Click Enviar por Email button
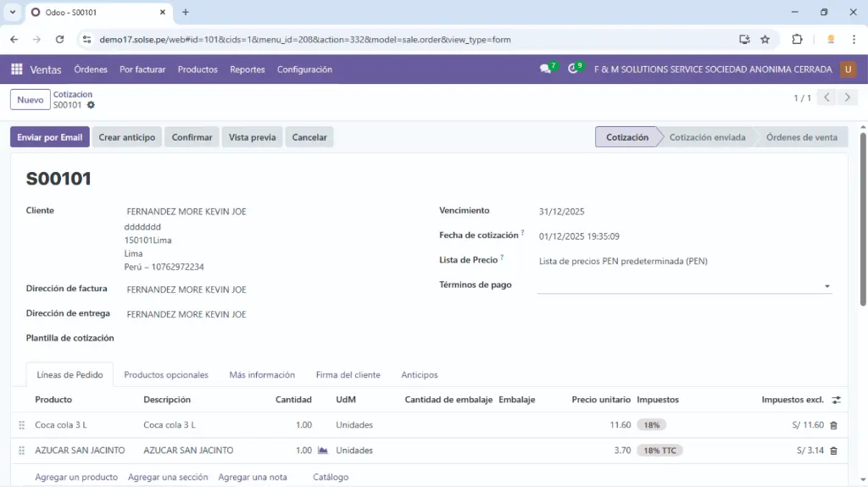Viewport: 868px width, 487px height. click(50, 137)
